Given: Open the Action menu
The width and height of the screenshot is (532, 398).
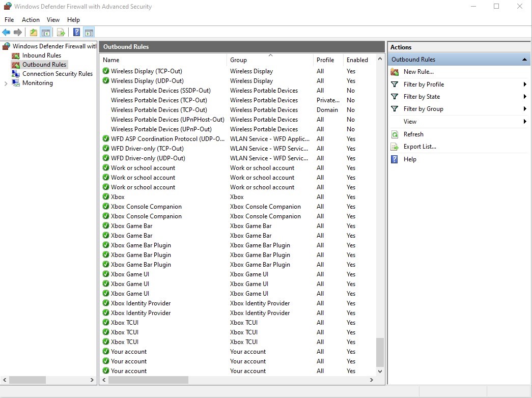Looking at the screenshot, I should click(x=31, y=20).
